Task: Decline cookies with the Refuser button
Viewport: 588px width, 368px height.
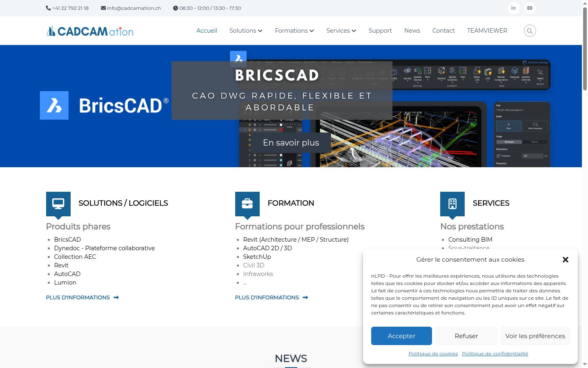Action: (x=466, y=336)
